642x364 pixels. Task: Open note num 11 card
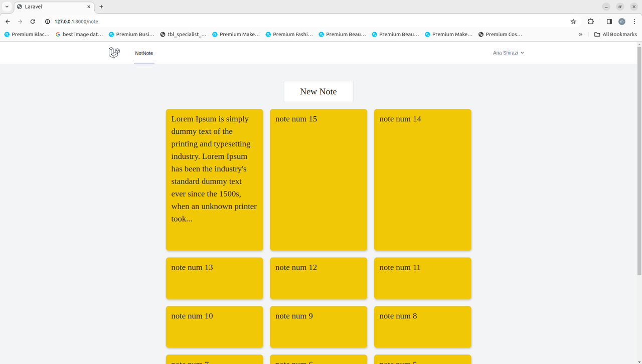[x=423, y=278]
